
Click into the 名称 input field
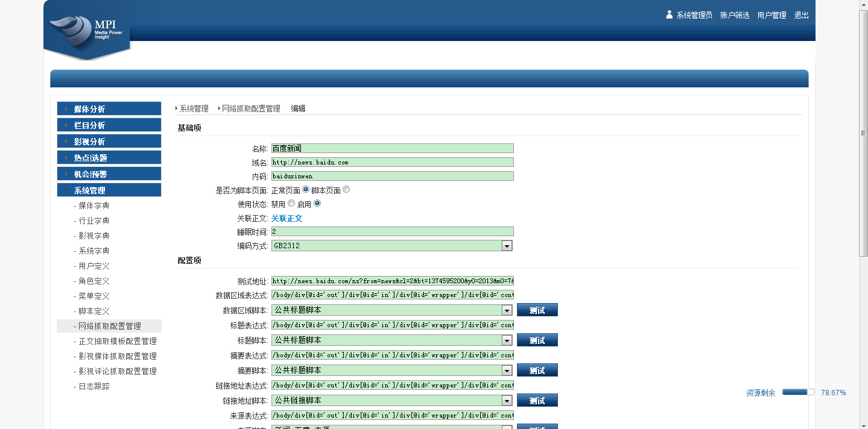pos(392,148)
